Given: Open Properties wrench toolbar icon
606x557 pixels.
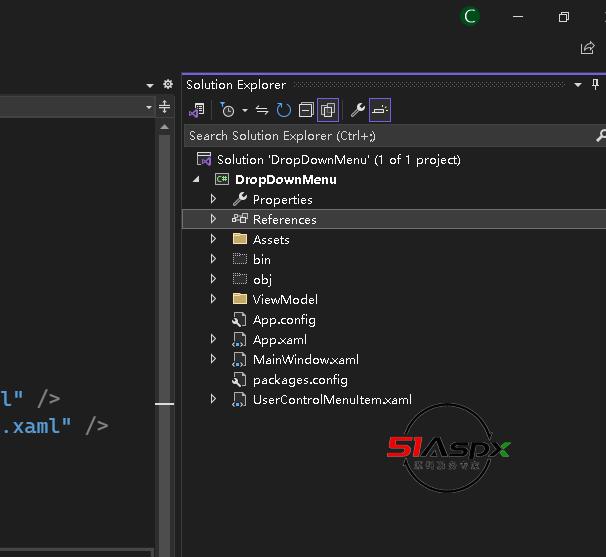Looking at the screenshot, I should (358, 110).
